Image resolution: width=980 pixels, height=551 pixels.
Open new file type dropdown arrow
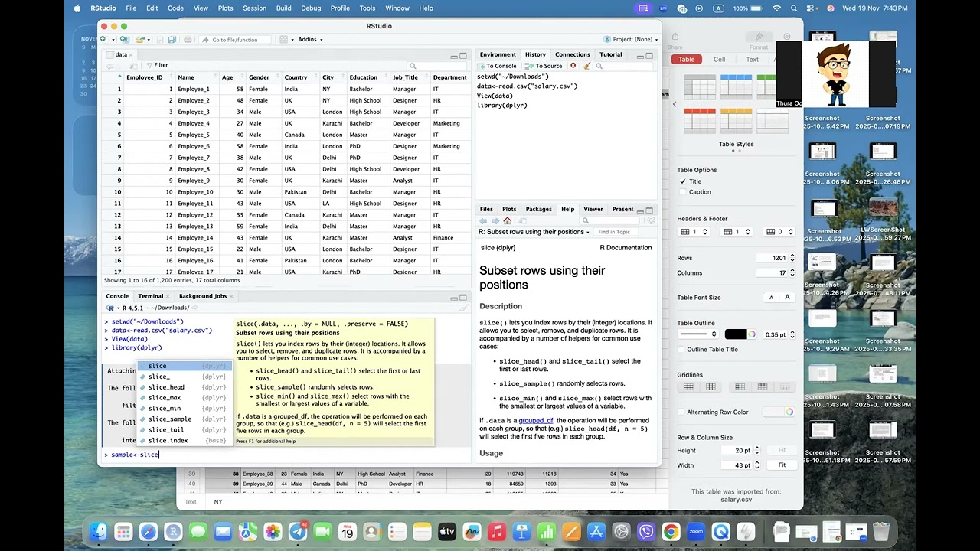[113, 39]
